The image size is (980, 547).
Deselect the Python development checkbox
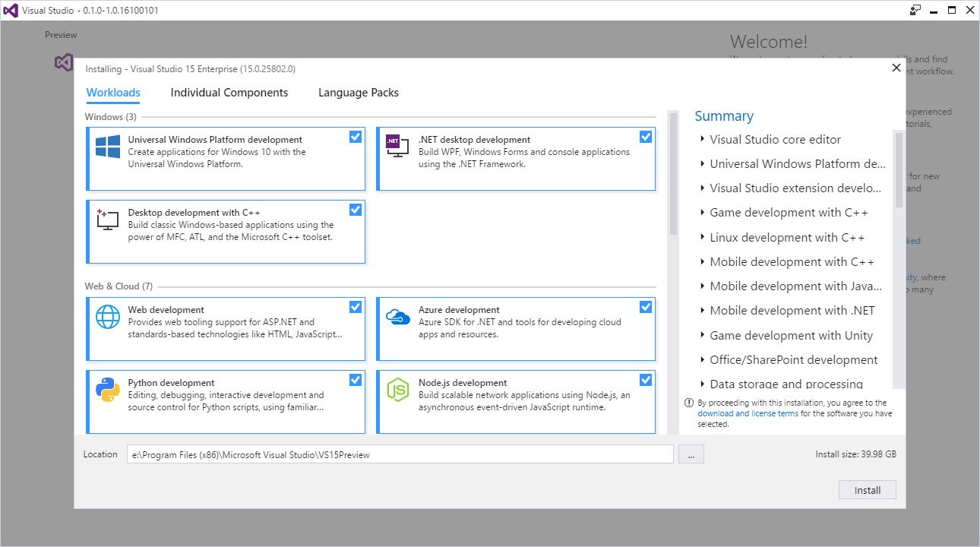pyautogui.click(x=356, y=380)
